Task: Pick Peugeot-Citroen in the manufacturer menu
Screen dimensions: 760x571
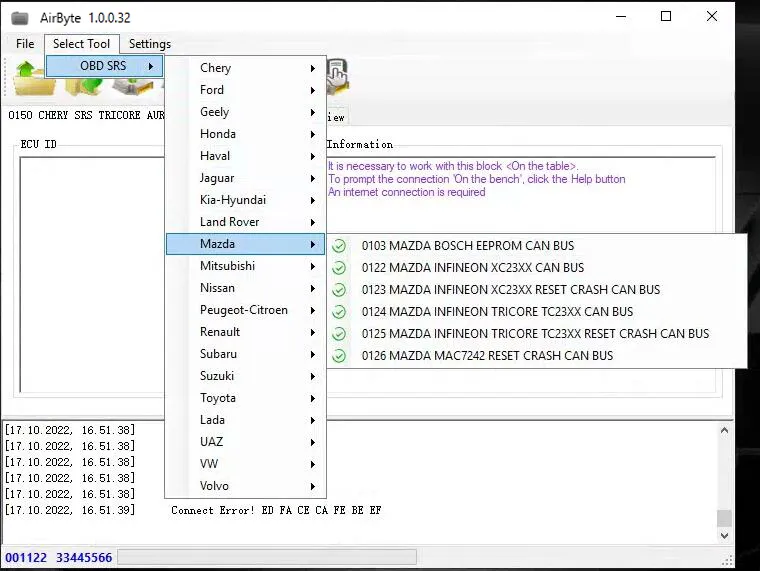Action: (243, 310)
